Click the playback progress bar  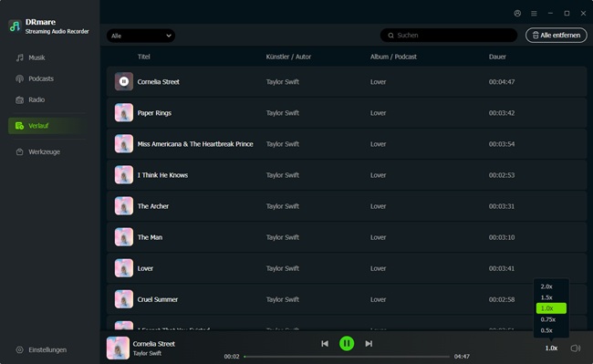[347, 357]
